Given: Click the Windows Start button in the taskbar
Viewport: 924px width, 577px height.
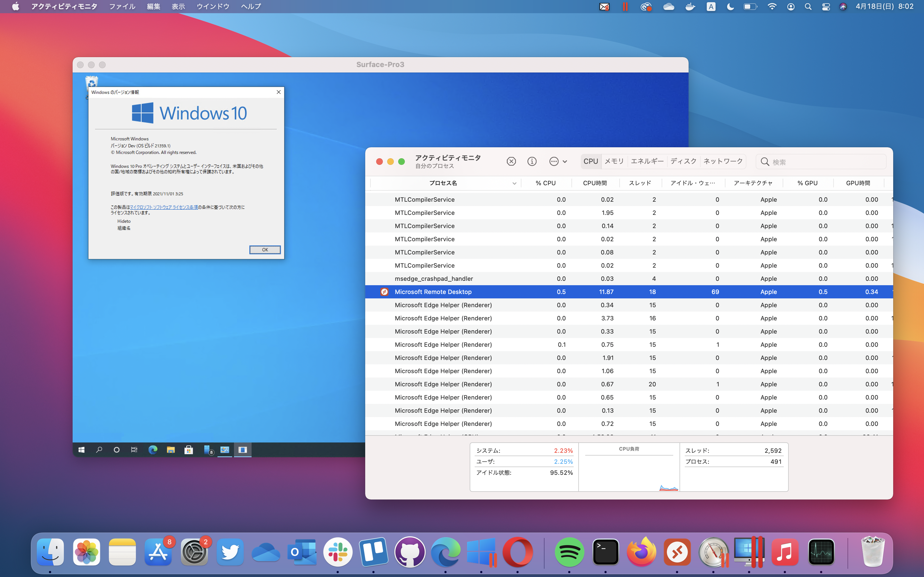Looking at the screenshot, I should 81,450.
